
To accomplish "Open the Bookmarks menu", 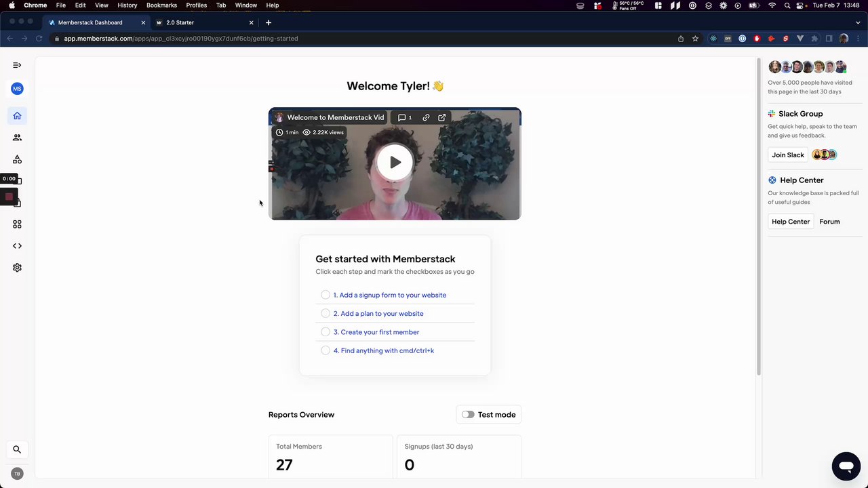I will 161,5.
